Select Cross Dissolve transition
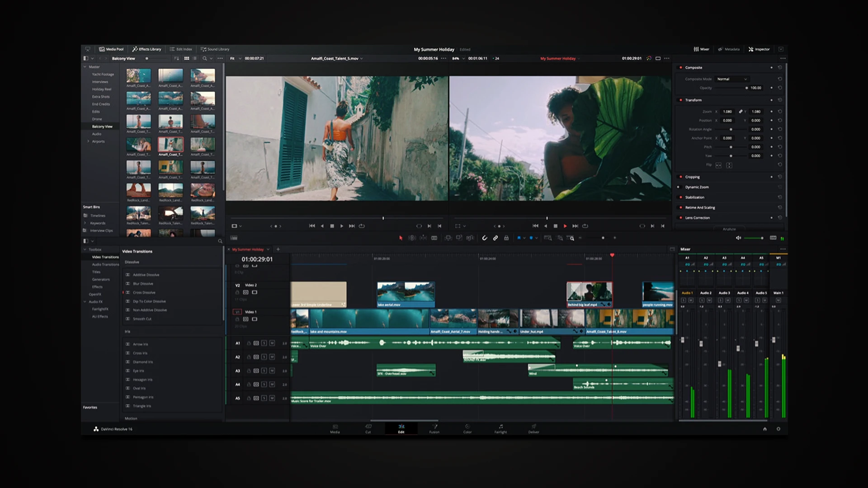The image size is (868, 488). coord(144,292)
